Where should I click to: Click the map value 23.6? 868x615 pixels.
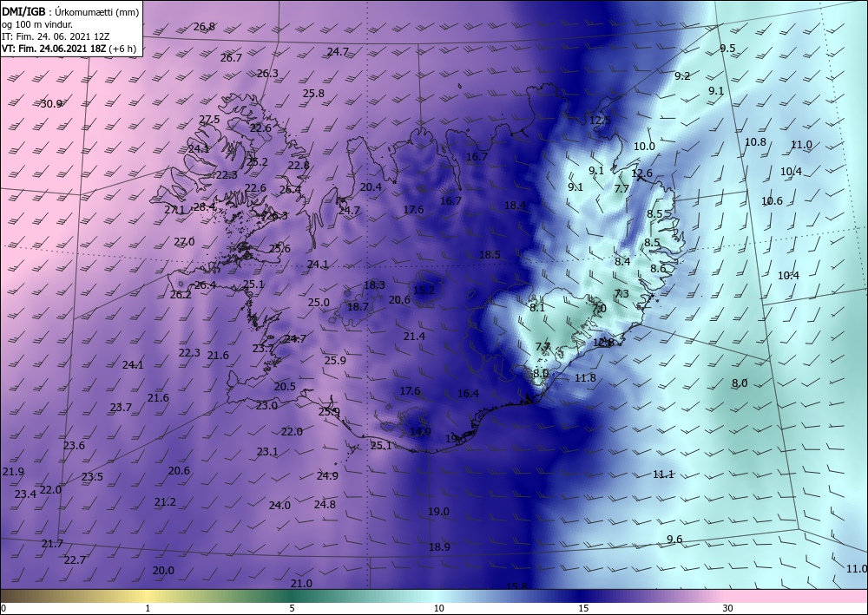coord(74,445)
